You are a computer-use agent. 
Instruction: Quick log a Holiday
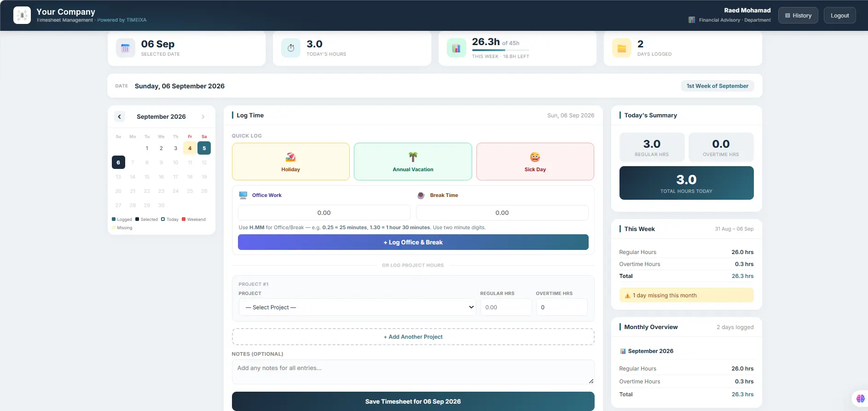[x=291, y=162]
